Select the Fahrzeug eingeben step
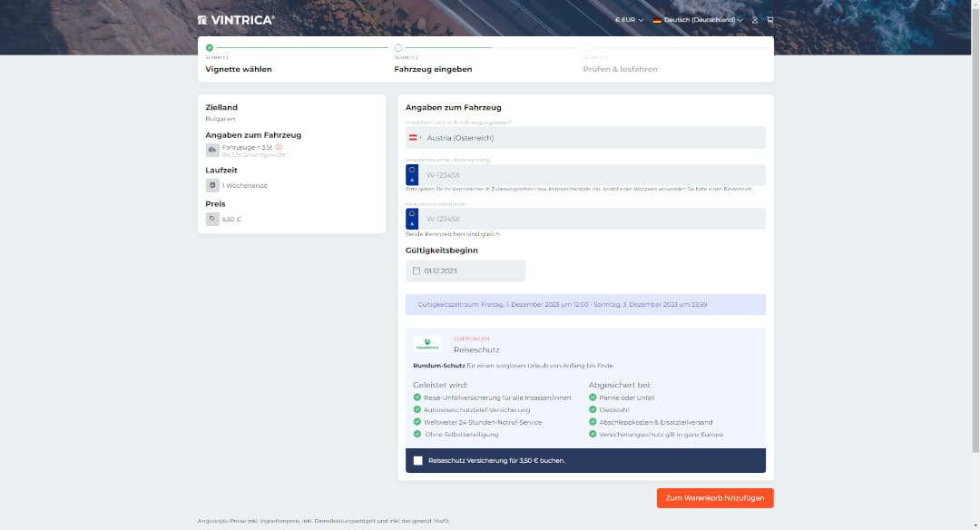Image resolution: width=980 pixels, height=530 pixels. click(433, 69)
